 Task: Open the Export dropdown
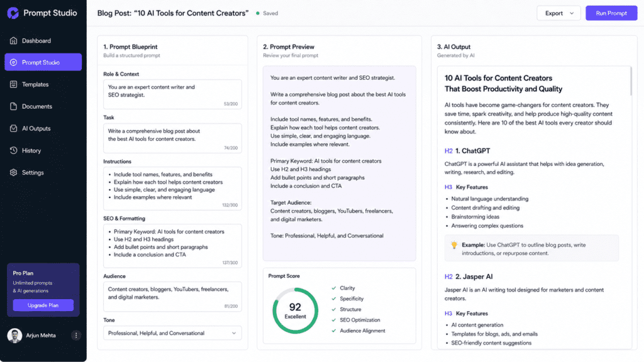point(558,13)
